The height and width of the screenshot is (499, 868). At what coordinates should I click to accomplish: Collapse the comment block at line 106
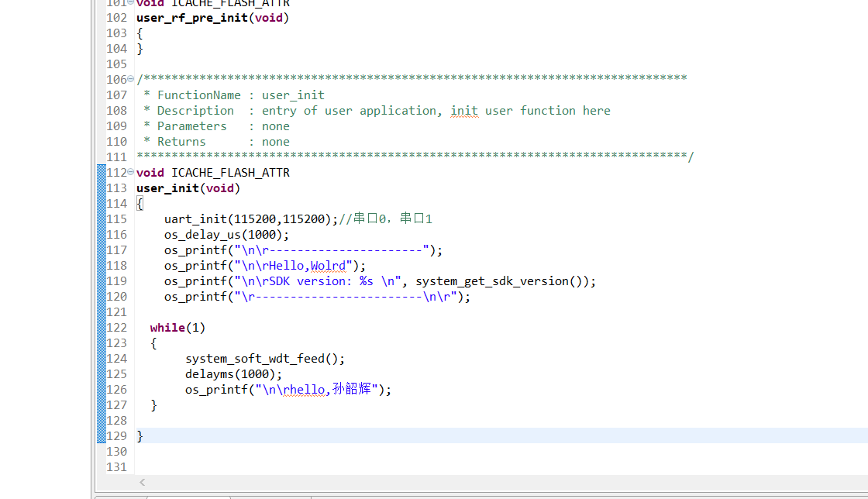131,79
